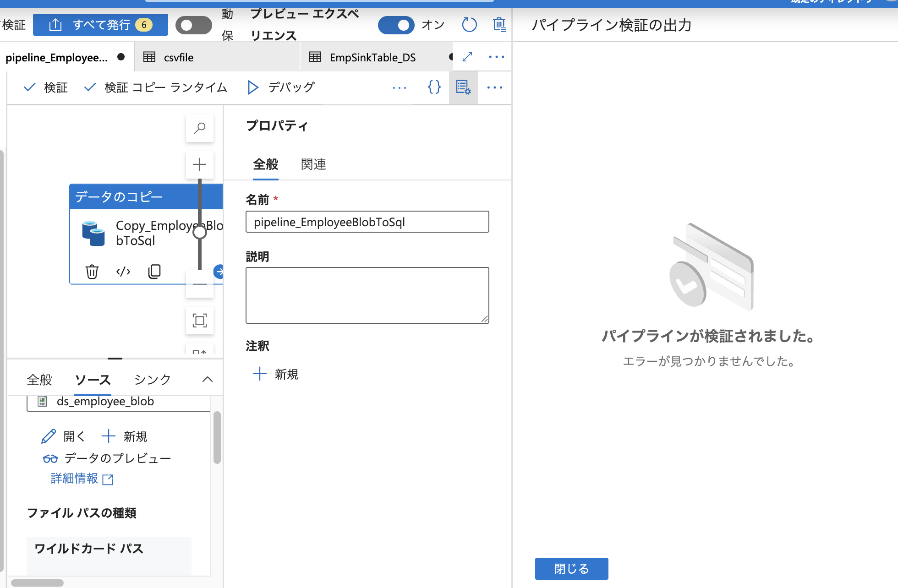This screenshot has width=898, height=588.
Task: Open the ellipsis menu beside EmpSinkTable_DS
Action: 496,57
